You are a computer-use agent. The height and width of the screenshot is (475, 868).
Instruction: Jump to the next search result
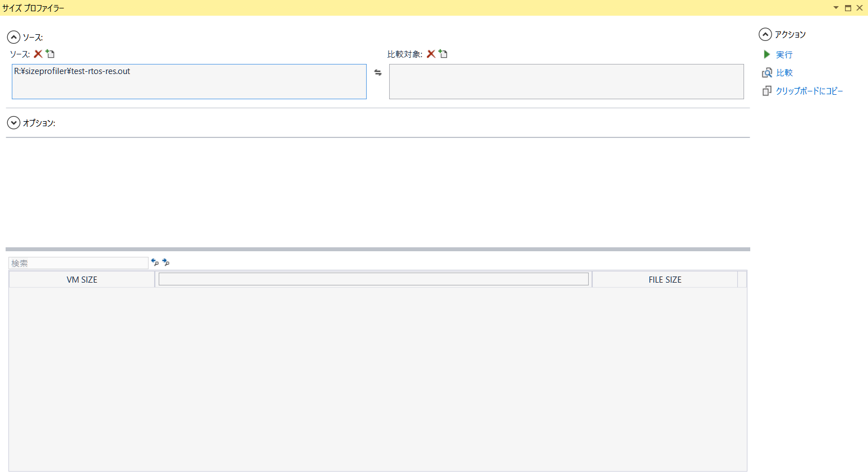point(166,262)
